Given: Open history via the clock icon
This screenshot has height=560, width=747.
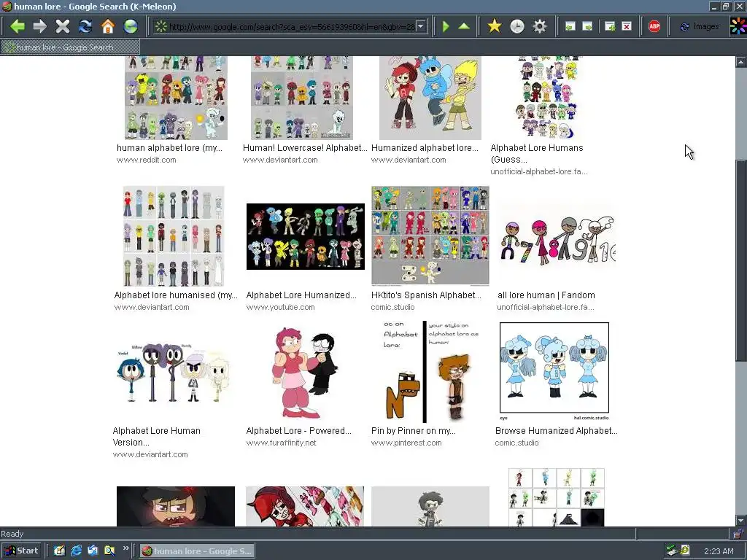Looking at the screenshot, I should click(517, 26).
